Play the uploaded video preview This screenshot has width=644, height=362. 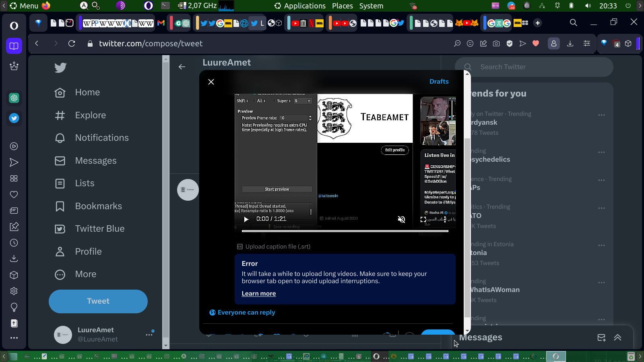[246, 219]
